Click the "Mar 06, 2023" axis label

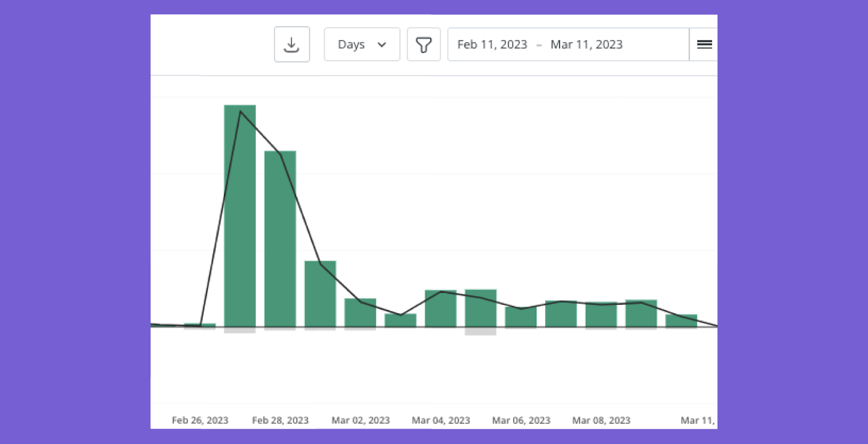click(521, 420)
